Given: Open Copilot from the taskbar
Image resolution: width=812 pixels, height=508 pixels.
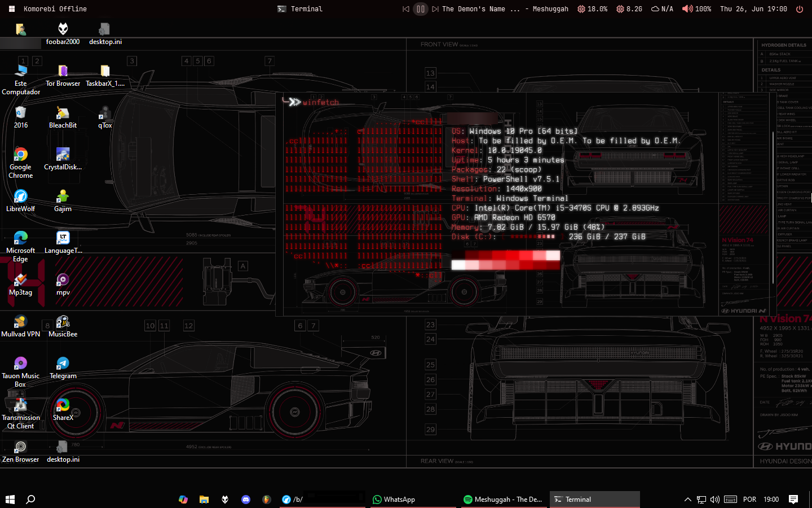Looking at the screenshot, I should 183,499.
